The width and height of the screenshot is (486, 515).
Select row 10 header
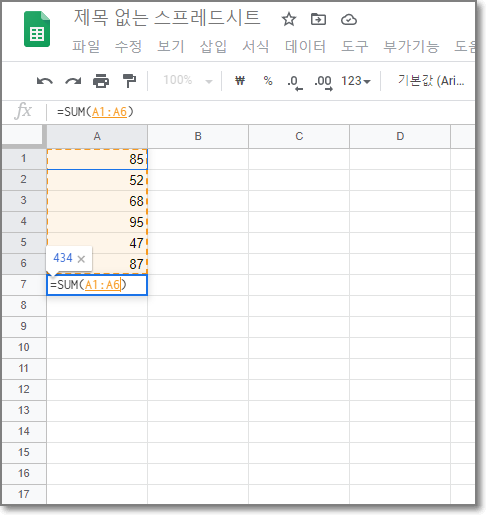coord(23,348)
